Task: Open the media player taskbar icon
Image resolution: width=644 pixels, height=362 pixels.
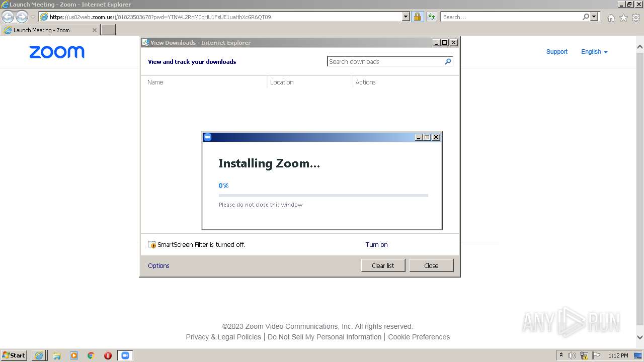Action: (74, 355)
